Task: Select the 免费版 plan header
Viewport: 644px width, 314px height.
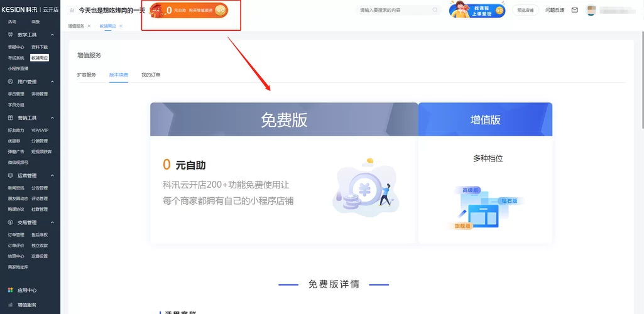Action: pyautogui.click(x=284, y=119)
